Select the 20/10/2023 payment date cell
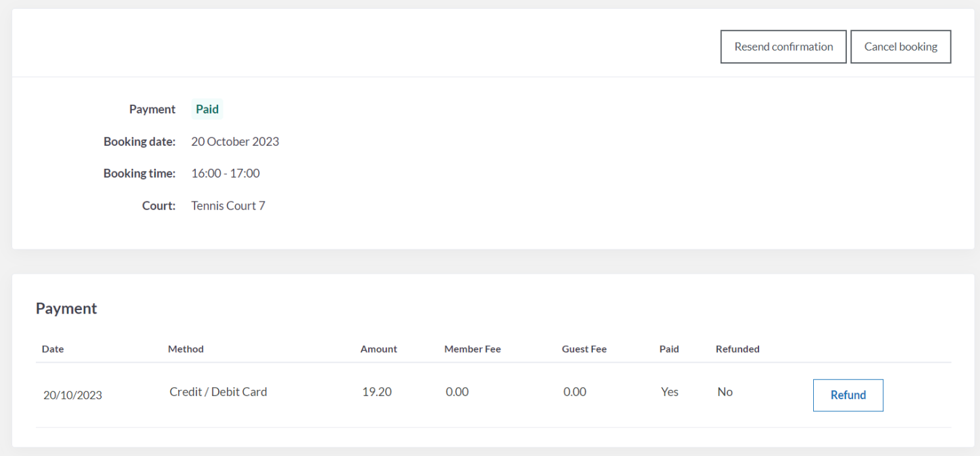The image size is (980, 456). [x=72, y=395]
